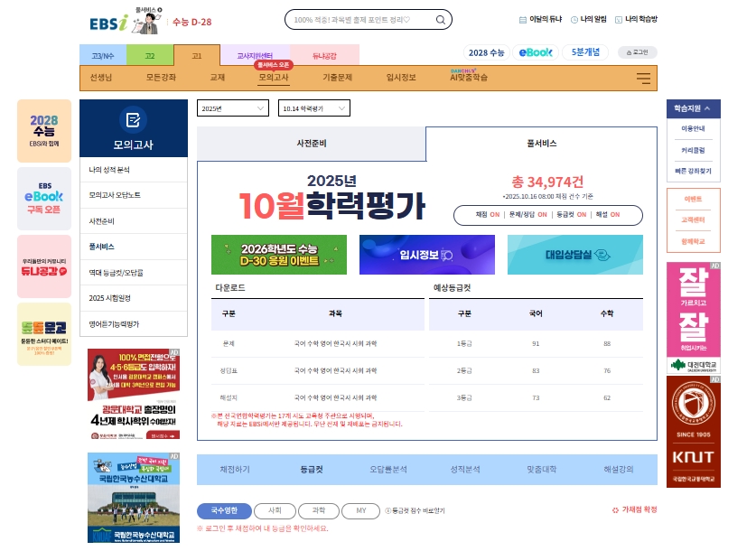Click the search magnifier icon

[x=440, y=20]
